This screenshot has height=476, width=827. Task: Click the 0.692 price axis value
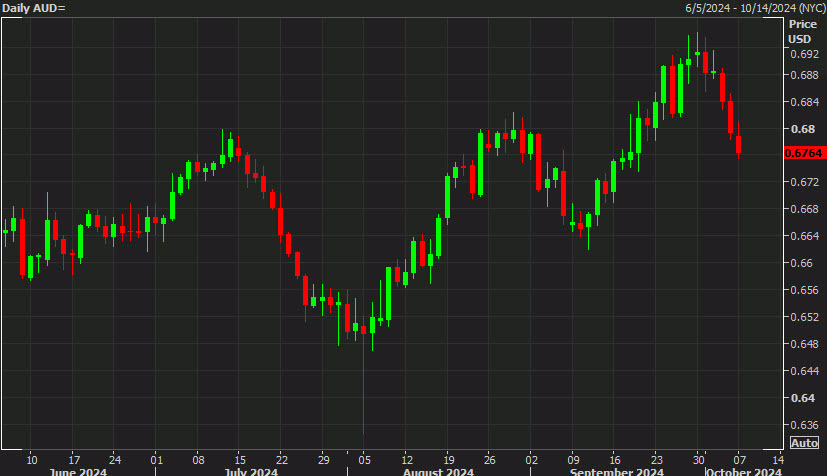coord(804,54)
